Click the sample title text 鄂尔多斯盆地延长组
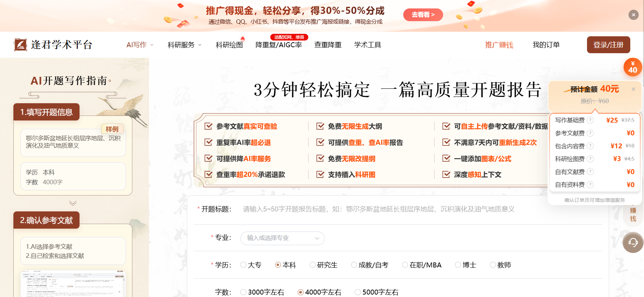This screenshot has width=644, height=297. click(x=73, y=142)
